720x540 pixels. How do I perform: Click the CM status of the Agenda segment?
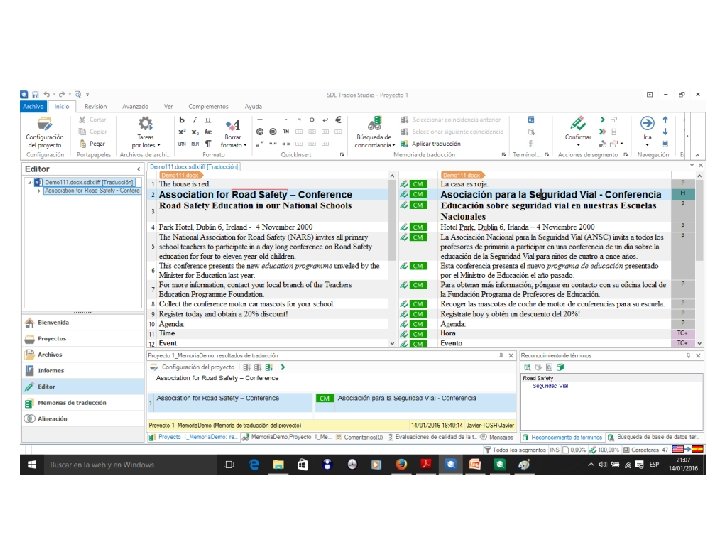[x=418, y=324]
